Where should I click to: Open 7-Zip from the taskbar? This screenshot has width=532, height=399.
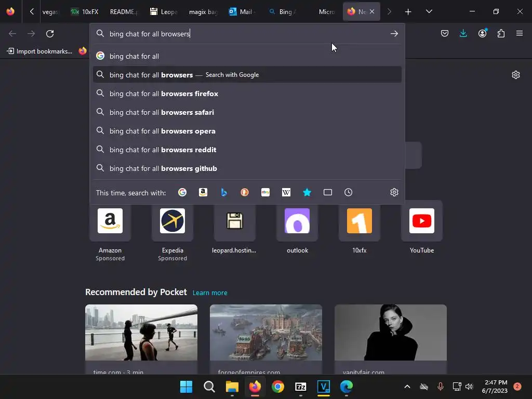[x=301, y=387]
